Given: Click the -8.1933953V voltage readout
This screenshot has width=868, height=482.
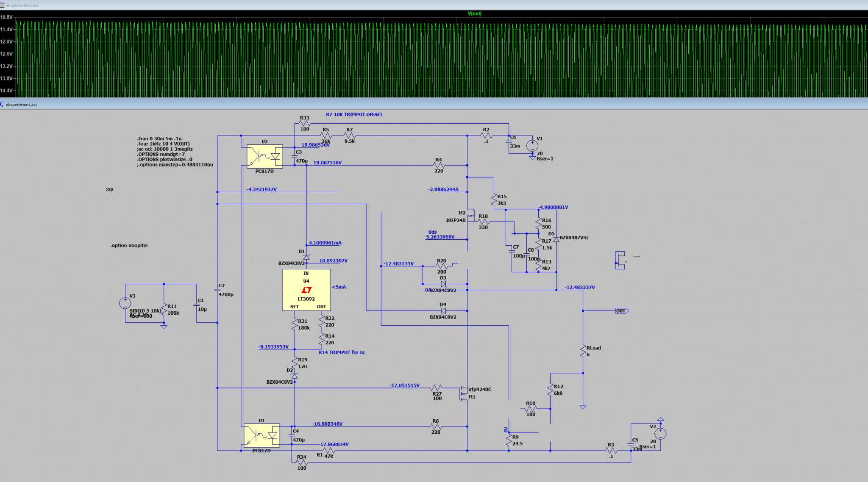Looking at the screenshot, I should [273, 346].
